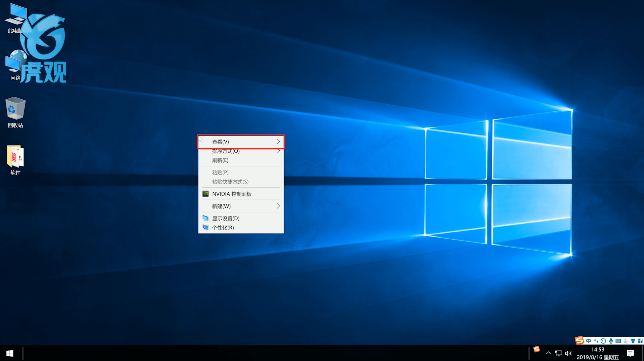This screenshot has width=644, height=361.
Task: Open the Sogou toolbox grid icon
Action: 640,341
